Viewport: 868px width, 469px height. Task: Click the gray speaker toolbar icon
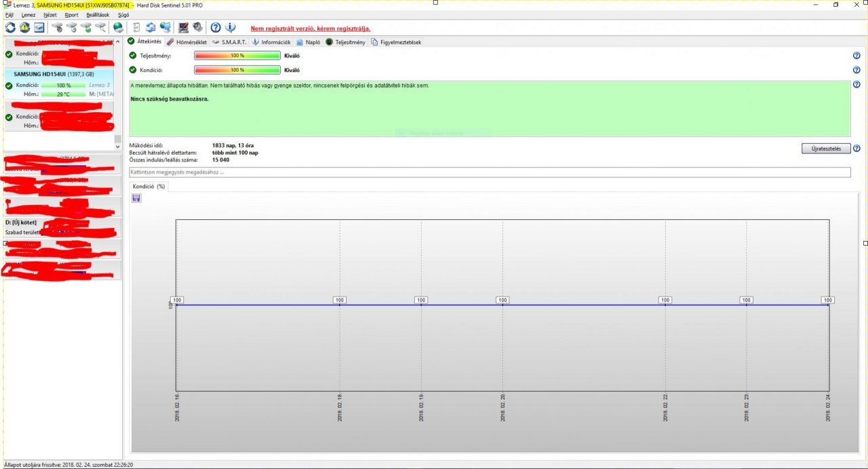click(x=197, y=28)
